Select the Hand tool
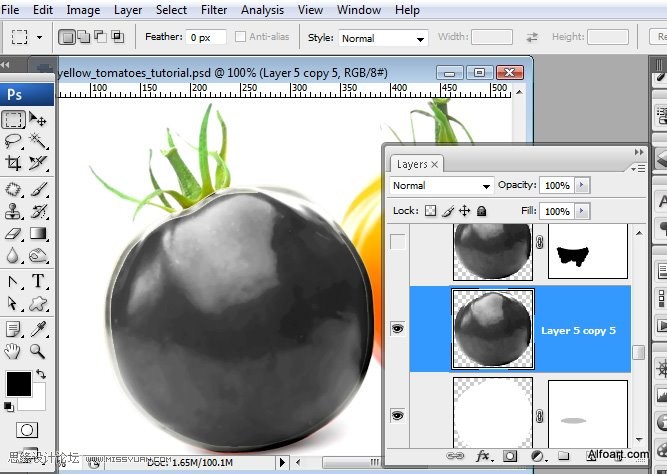This screenshot has height=474, width=667. pyautogui.click(x=13, y=351)
